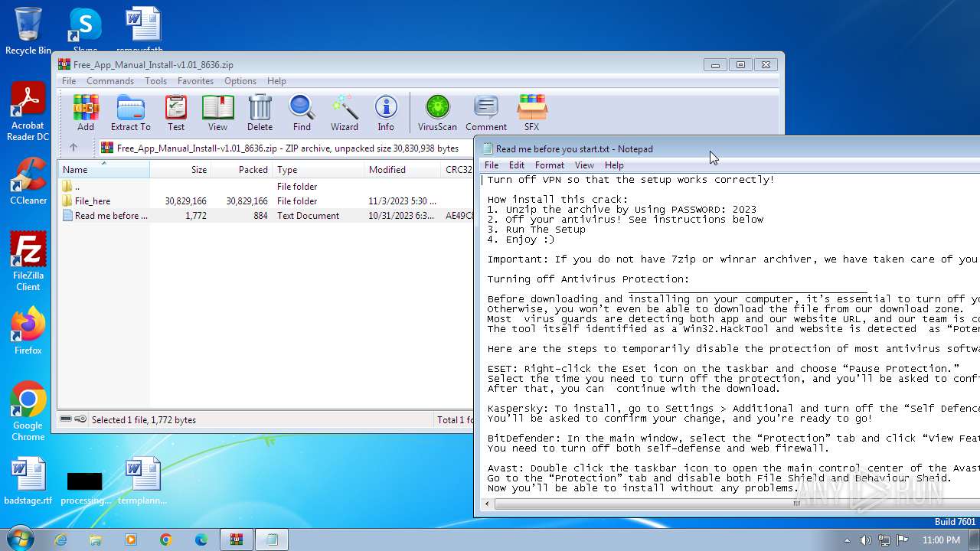The width and height of the screenshot is (980, 551).
Task: Open Notepad View menu
Action: click(x=584, y=165)
